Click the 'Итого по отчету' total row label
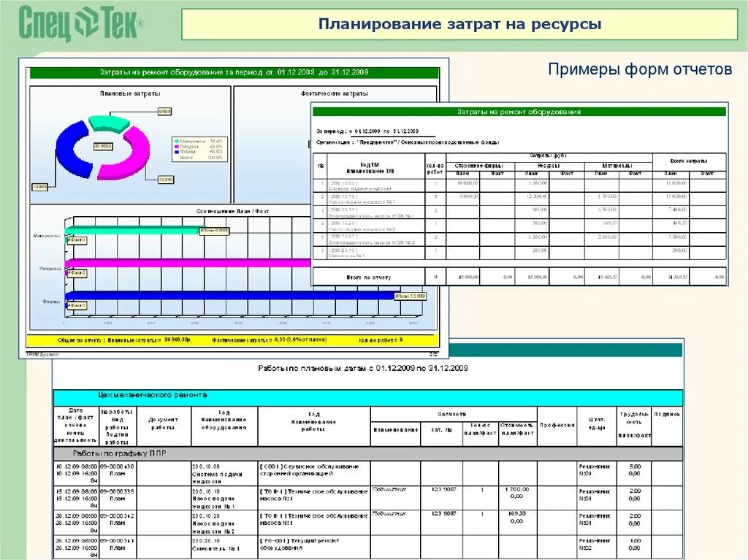The height and width of the screenshot is (560, 748). [369, 277]
